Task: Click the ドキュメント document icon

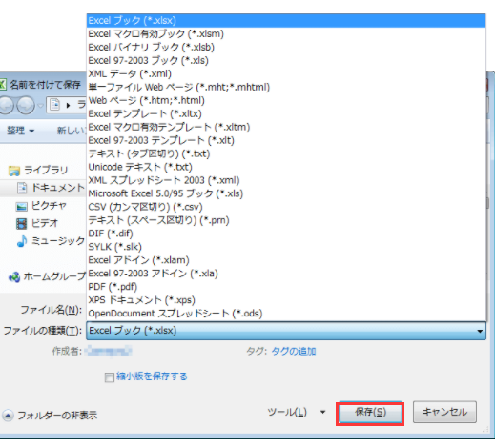Action: coord(22,188)
